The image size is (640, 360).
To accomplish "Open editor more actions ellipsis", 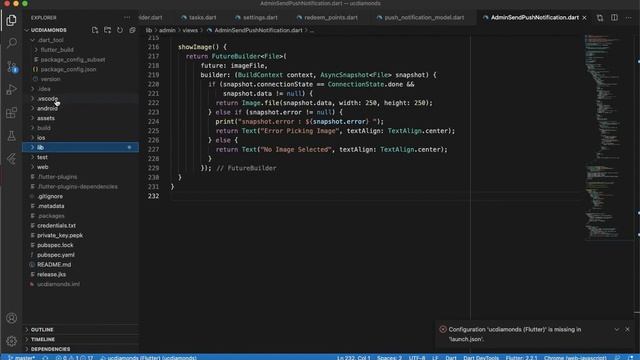I will tap(629, 18).
